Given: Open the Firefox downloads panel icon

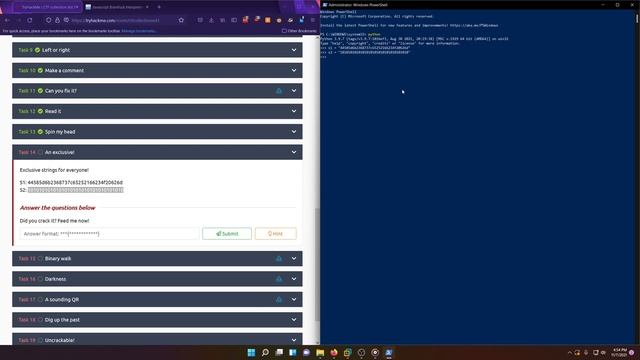Looking at the screenshot, I should (211, 20).
